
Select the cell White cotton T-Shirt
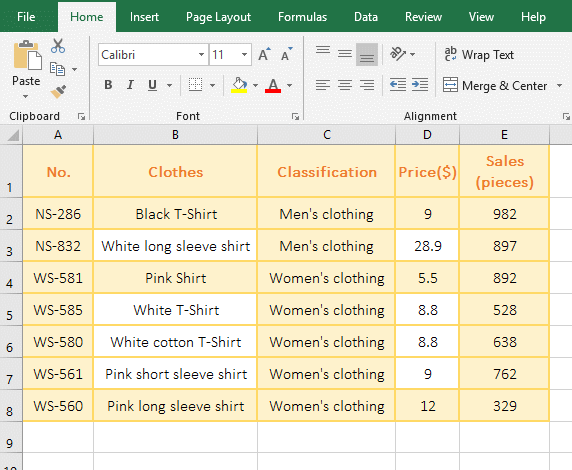tap(175, 342)
